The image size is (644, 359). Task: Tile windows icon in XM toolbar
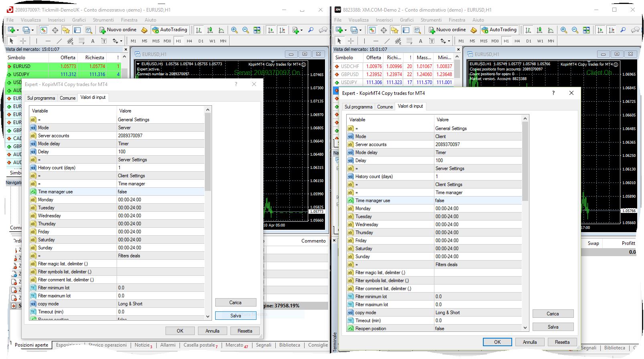(x=586, y=30)
